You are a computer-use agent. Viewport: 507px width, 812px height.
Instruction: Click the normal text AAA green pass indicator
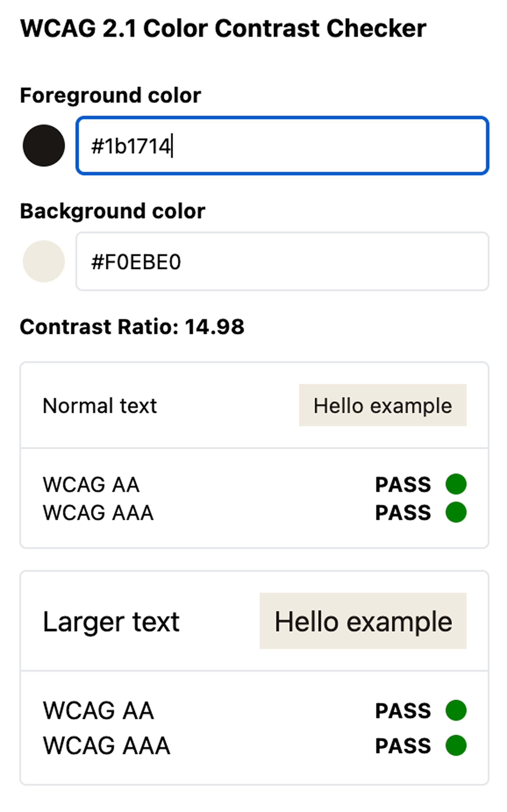[x=456, y=512]
